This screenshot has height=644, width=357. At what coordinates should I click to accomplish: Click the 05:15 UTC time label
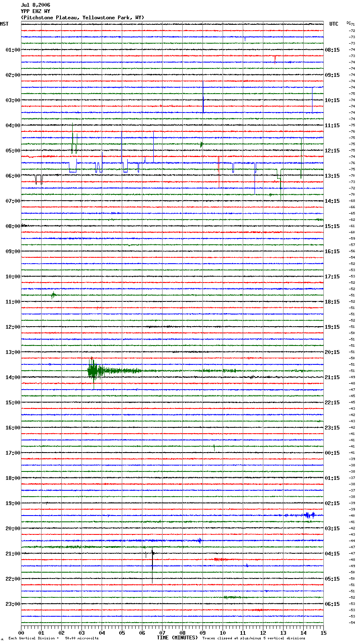point(332,579)
